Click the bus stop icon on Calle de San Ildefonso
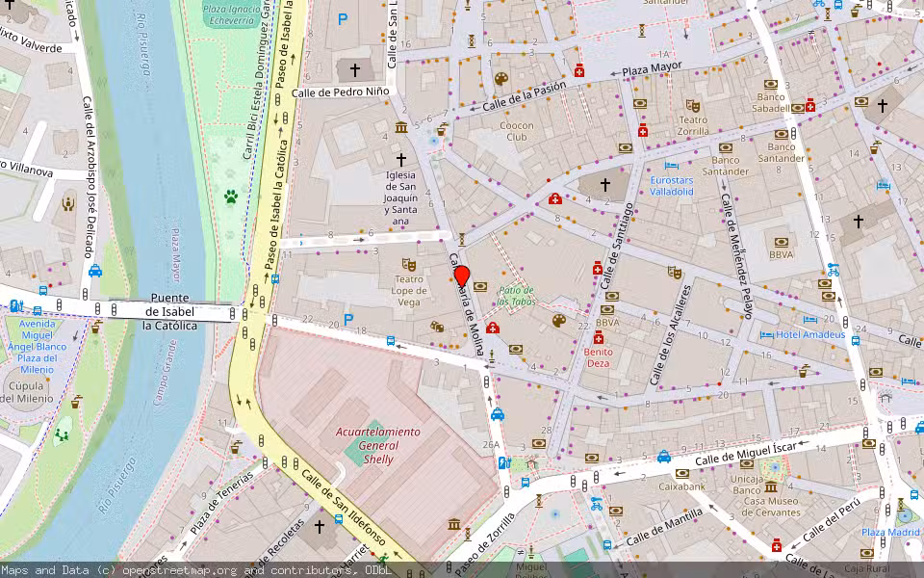The height and width of the screenshot is (578, 924). pyautogui.click(x=338, y=519)
